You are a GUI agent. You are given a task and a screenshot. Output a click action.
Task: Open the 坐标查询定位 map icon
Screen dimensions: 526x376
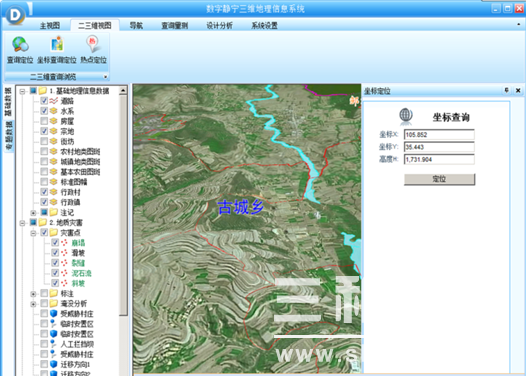[x=57, y=45]
